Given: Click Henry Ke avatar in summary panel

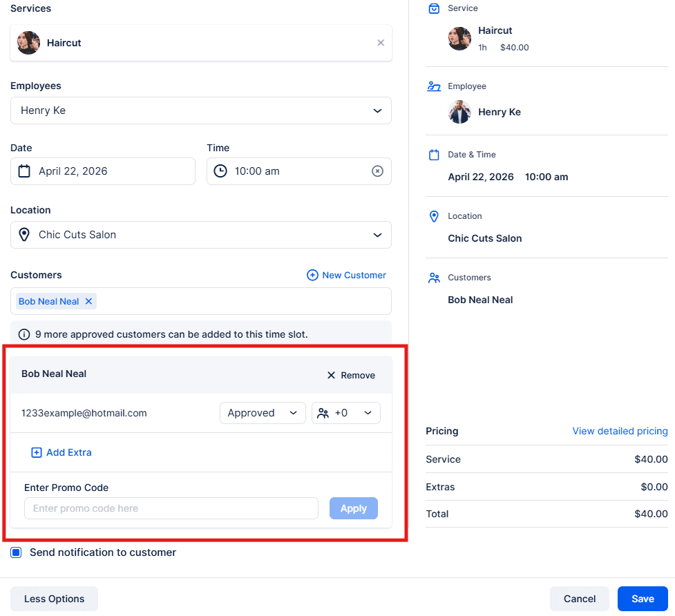Looking at the screenshot, I should tap(459, 112).
